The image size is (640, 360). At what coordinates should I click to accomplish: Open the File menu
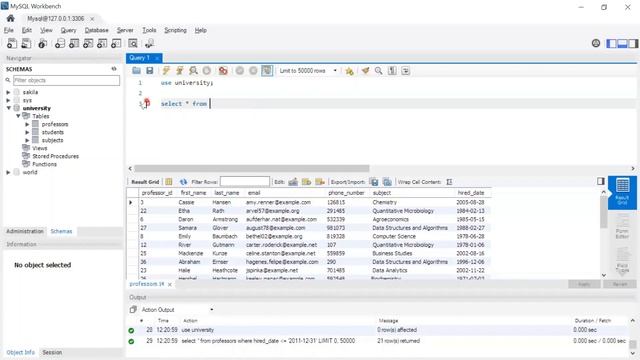9,30
